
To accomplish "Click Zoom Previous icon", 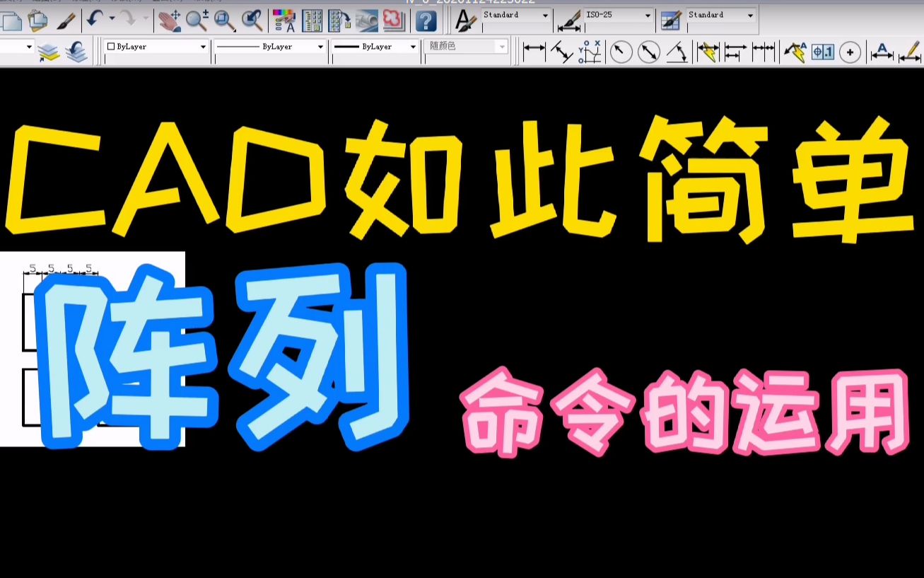I will [x=252, y=21].
